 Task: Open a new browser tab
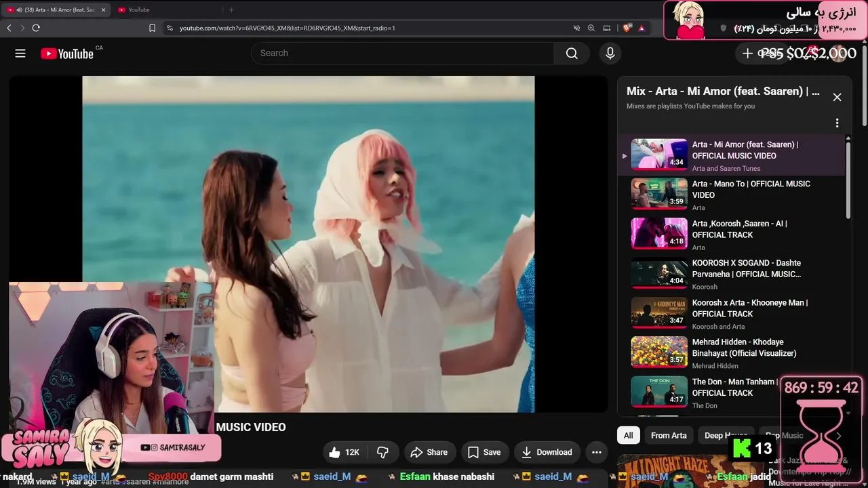(231, 9)
